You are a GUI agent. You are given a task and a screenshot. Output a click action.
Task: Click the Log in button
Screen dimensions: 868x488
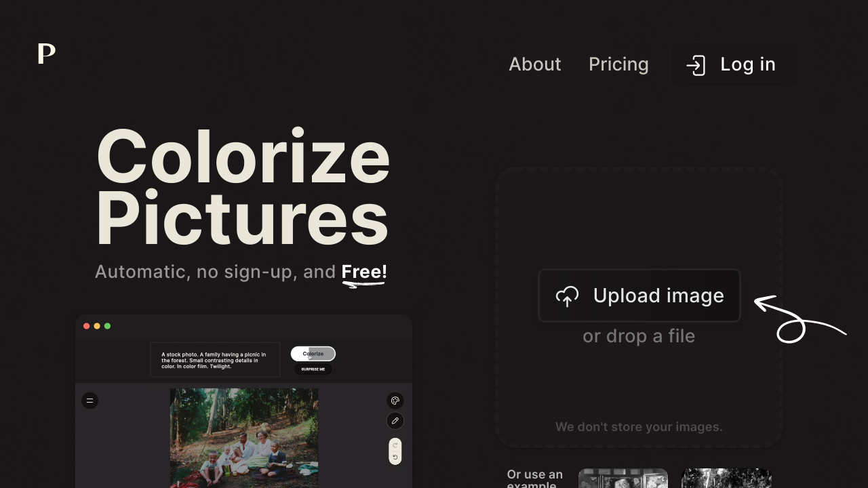734,64
